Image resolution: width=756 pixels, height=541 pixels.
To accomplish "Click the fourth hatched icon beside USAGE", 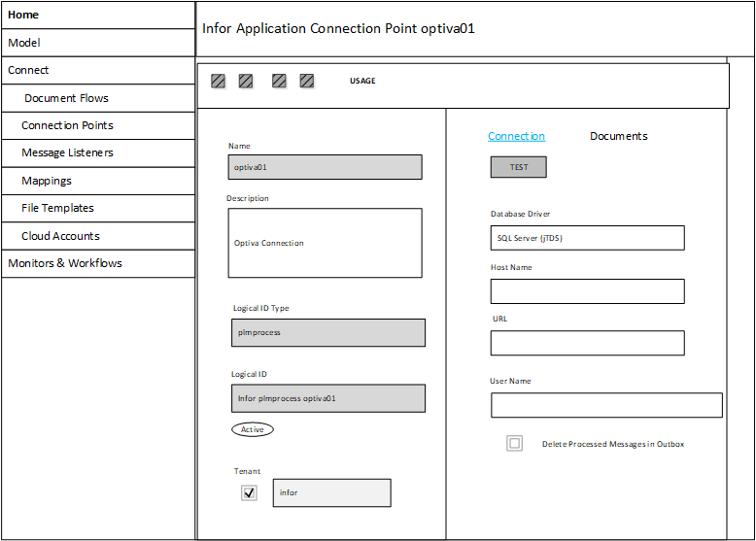I will click(307, 82).
